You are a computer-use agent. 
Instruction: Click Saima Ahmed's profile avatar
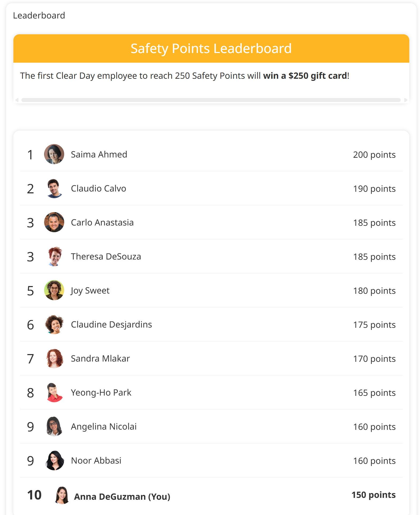(54, 154)
